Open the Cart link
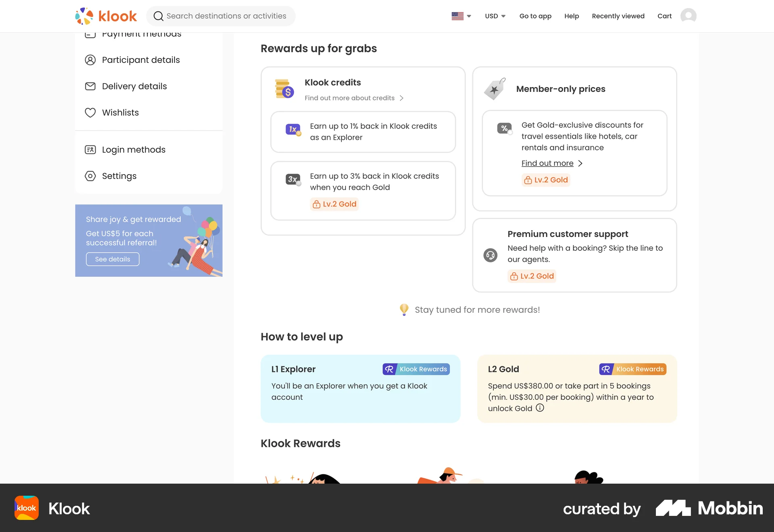 664,16
